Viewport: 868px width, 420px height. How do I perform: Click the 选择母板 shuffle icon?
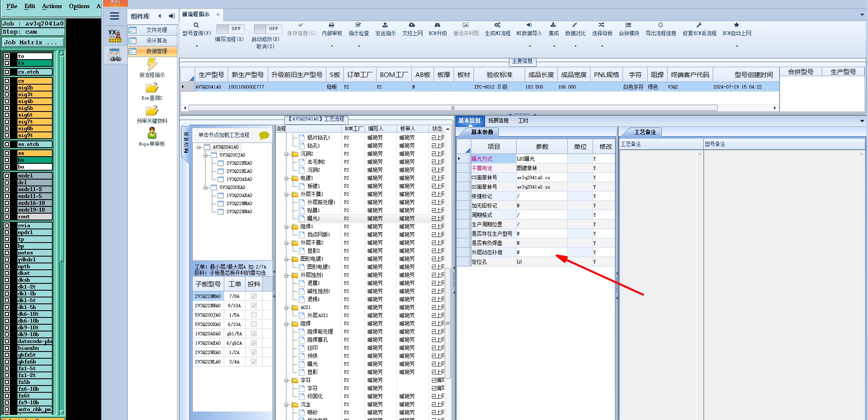point(601,25)
